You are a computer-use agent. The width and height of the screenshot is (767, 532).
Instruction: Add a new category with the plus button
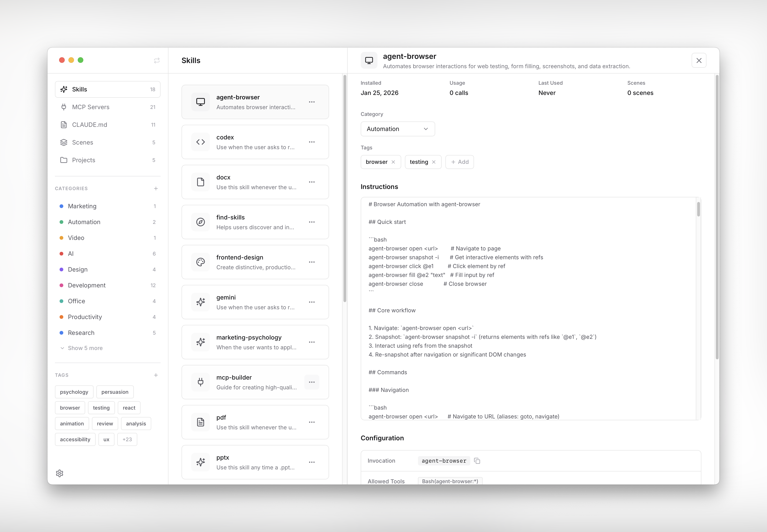tap(156, 188)
